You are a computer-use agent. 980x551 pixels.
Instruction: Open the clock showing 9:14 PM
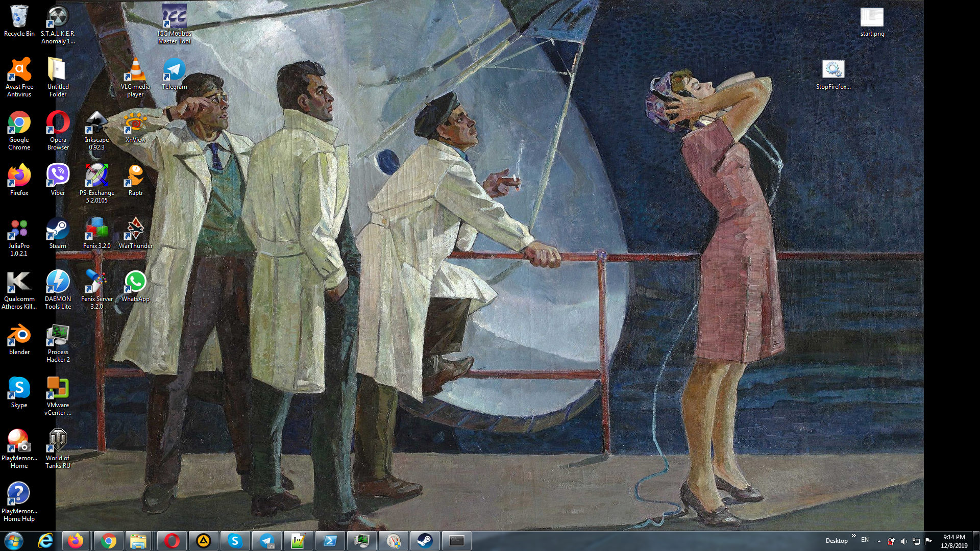pos(954,541)
